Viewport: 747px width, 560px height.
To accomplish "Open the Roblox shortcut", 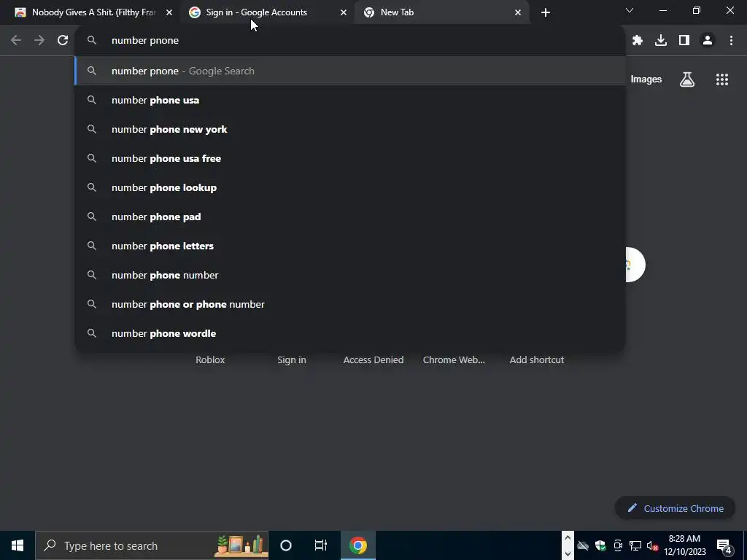I will (x=210, y=360).
